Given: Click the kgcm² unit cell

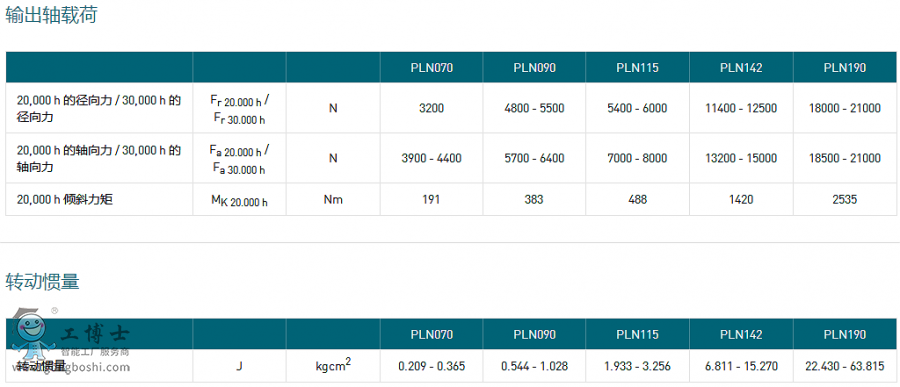Looking at the screenshot, I should [333, 365].
